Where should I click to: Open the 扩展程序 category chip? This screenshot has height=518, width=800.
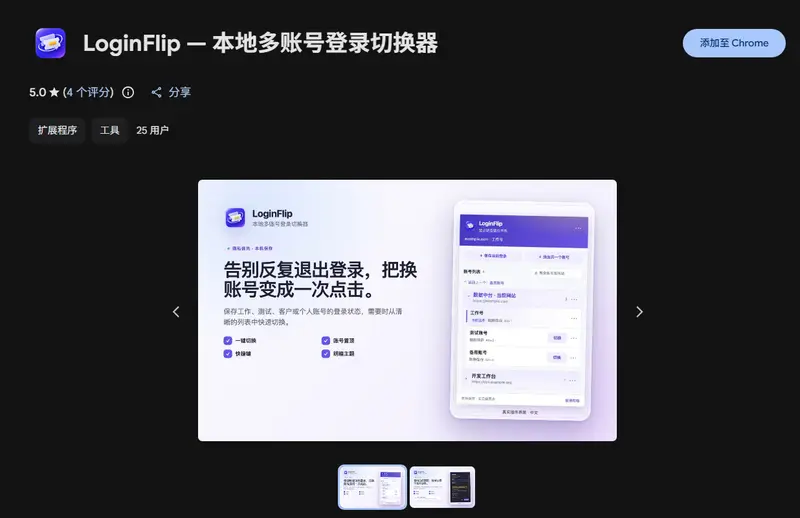(57, 130)
